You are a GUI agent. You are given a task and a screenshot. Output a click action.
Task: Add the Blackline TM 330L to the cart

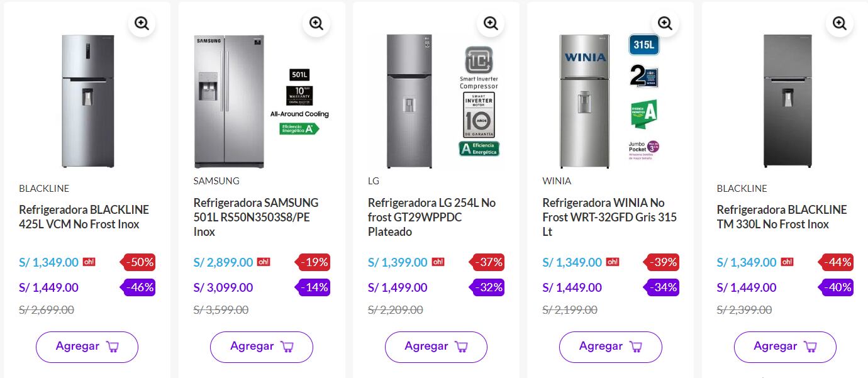coord(785,347)
